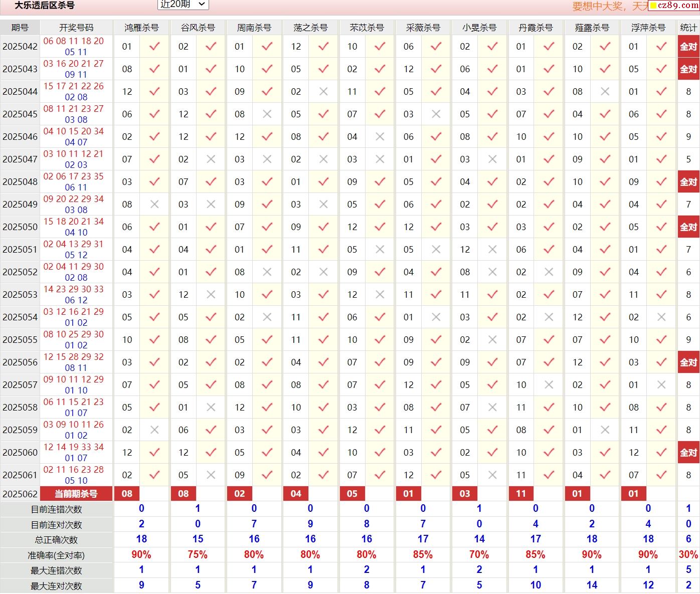Click the 芣苡杀号 check mark in row 2025050
The width and height of the screenshot is (700, 594).
[x=380, y=227]
